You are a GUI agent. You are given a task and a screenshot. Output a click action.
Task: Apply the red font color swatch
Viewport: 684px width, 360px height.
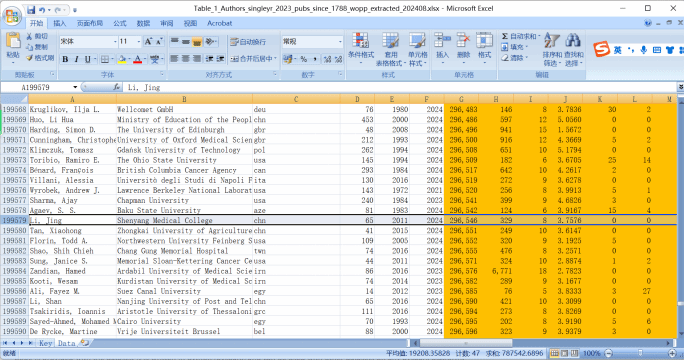[x=137, y=59]
